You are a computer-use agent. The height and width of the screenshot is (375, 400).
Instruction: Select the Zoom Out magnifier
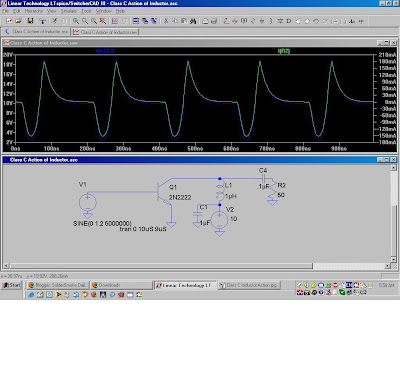point(94,21)
